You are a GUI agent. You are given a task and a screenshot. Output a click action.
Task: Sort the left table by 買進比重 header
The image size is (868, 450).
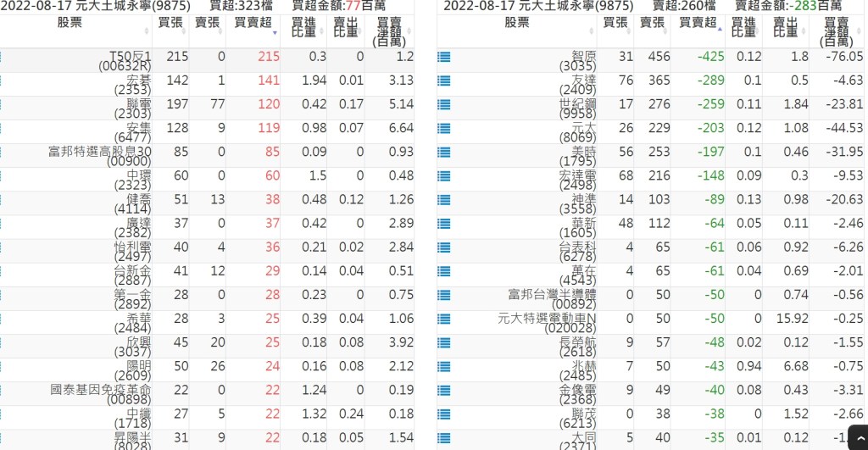pos(297,31)
